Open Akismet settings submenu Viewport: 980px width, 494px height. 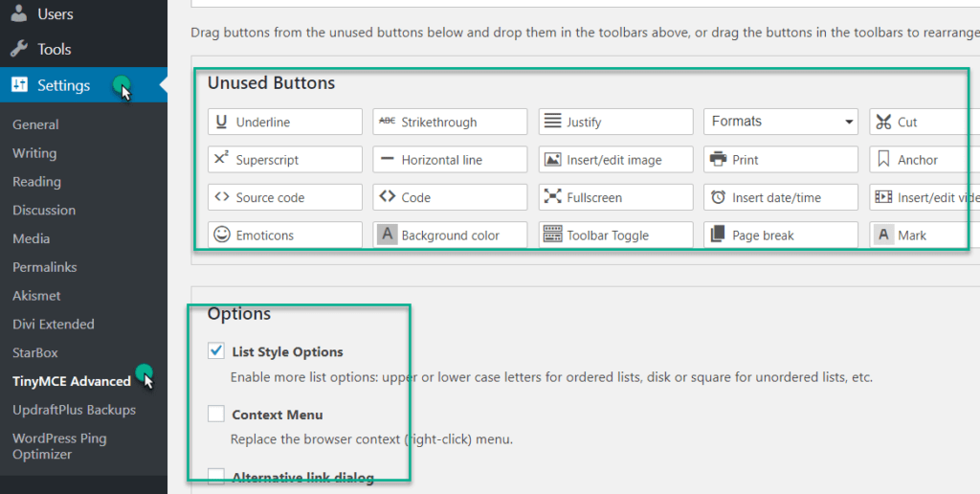pyautogui.click(x=37, y=295)
